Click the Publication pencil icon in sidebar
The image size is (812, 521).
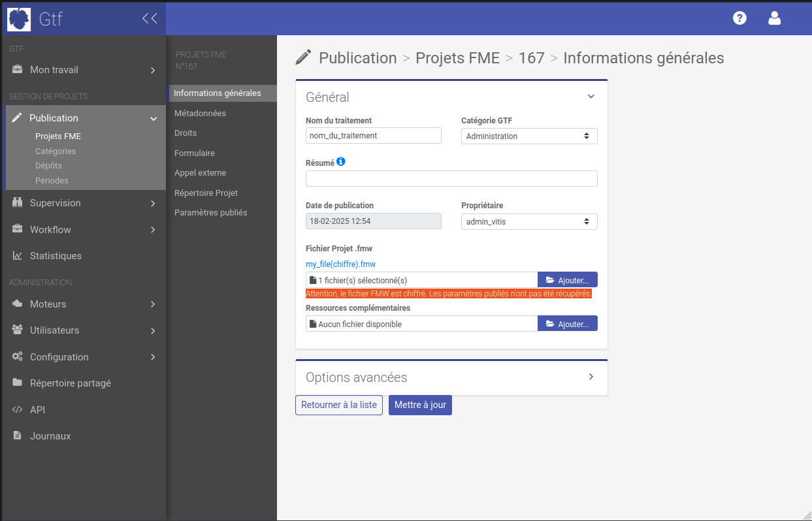[17, 118]
